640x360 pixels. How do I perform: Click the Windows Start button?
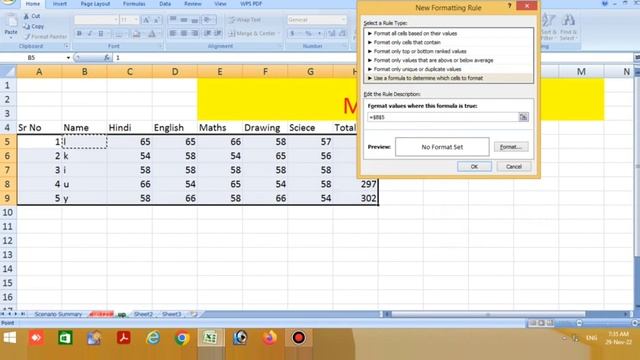[9, 338]
